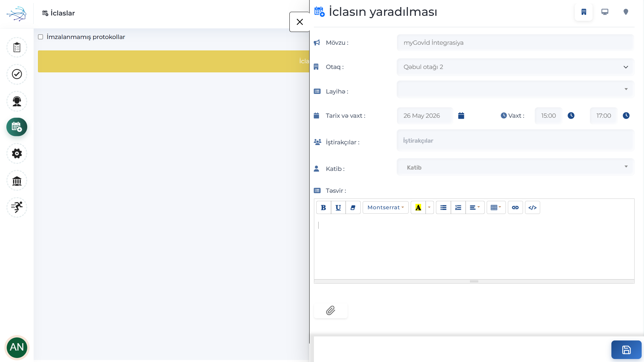644x362 pixels.
Task: Open the insert table dropdown
Action: click(x=496, y=208)
